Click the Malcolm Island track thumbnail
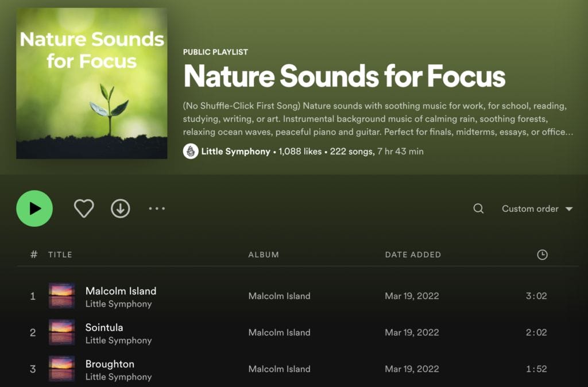The height and width of the screenshot is (387, 588). pyautogui.click(x=61, y=296)
